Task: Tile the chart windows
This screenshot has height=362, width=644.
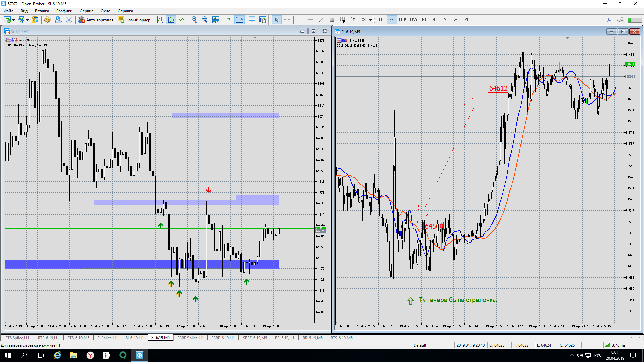Action: (x=216, y=20)
